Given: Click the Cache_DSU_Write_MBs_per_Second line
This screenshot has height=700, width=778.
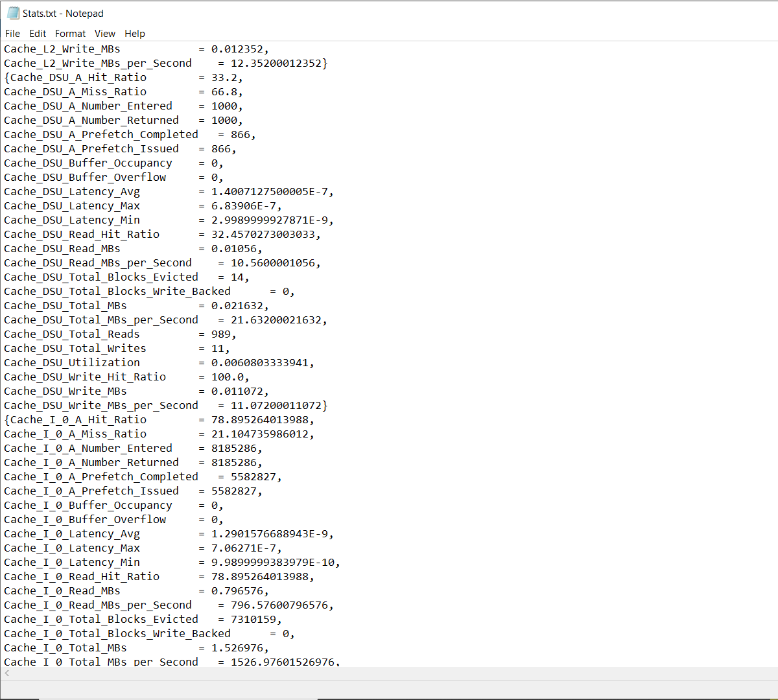Looking at the screenshot, I should point(166,406).
